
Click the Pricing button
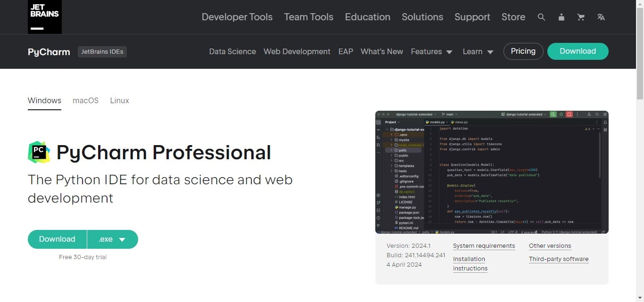coord(523,51)
